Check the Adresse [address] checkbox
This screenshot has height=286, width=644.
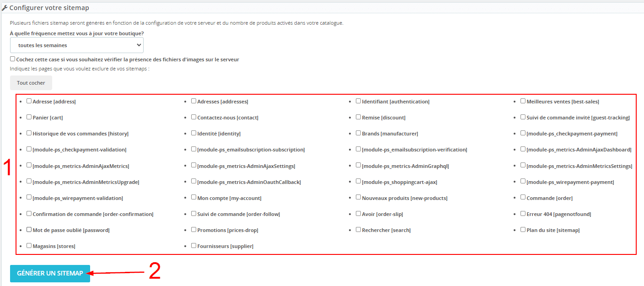click(29, 101)
